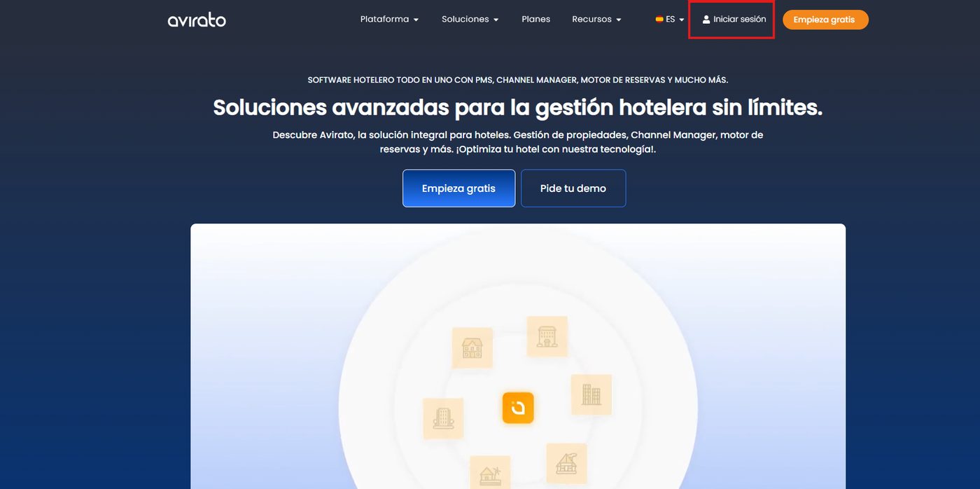Screen dimensions: 980x489
Task: Open the Recursos dropdown menu
Action: [596, 20]
